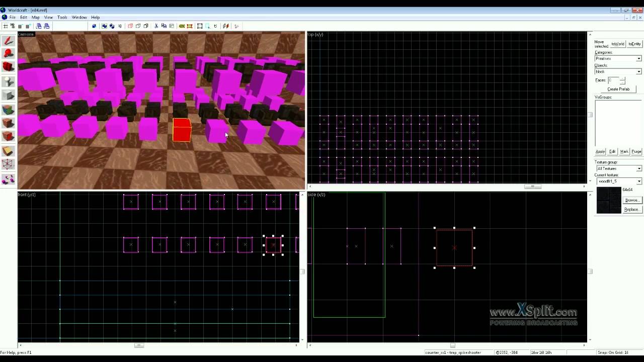644x362 pixels.
Task: Click the side view horizontal scrollbar thumb
Action: [x=452, y=345]
